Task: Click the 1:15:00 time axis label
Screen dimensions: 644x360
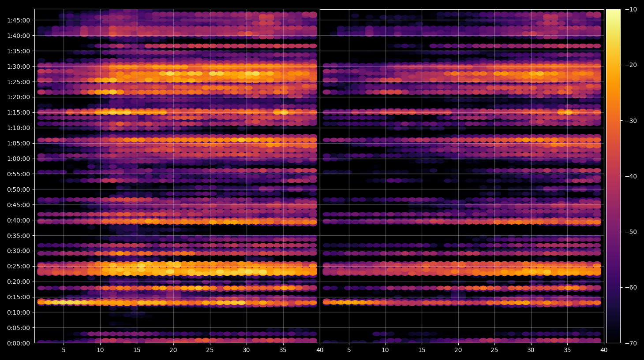Action: pos(19,112)
